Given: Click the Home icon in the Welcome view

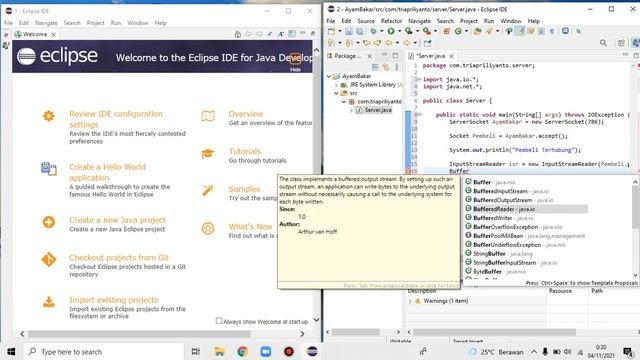Looking at the screenshot, I should coord(238,34).
